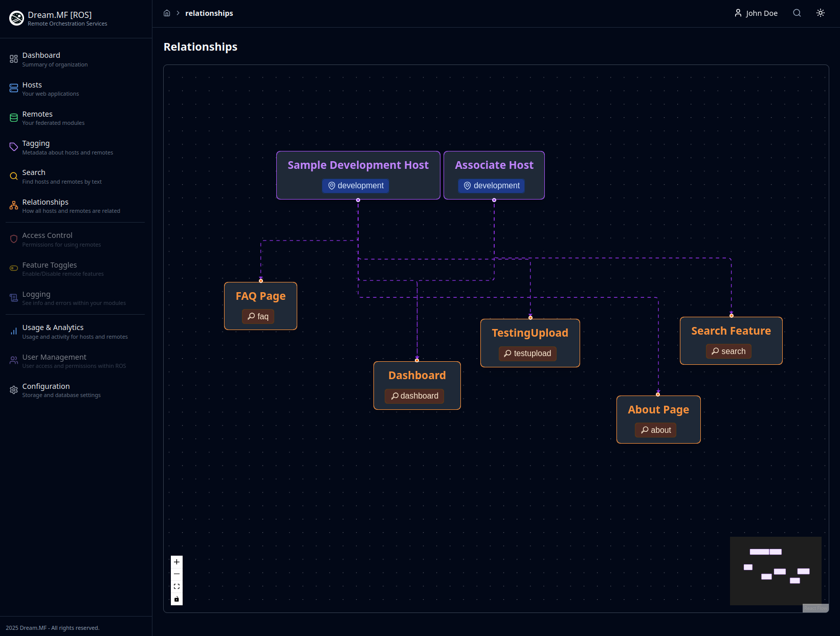Screen dimensions: 840x636
Task: Click the zoom in plus button
Action: [x=176, y=562]
